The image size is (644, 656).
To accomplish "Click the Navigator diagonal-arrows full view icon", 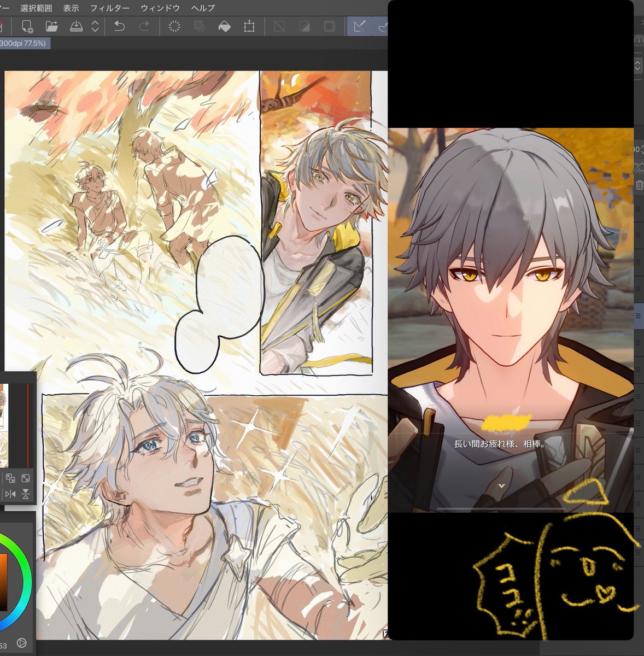I will [x=25, y=478].
